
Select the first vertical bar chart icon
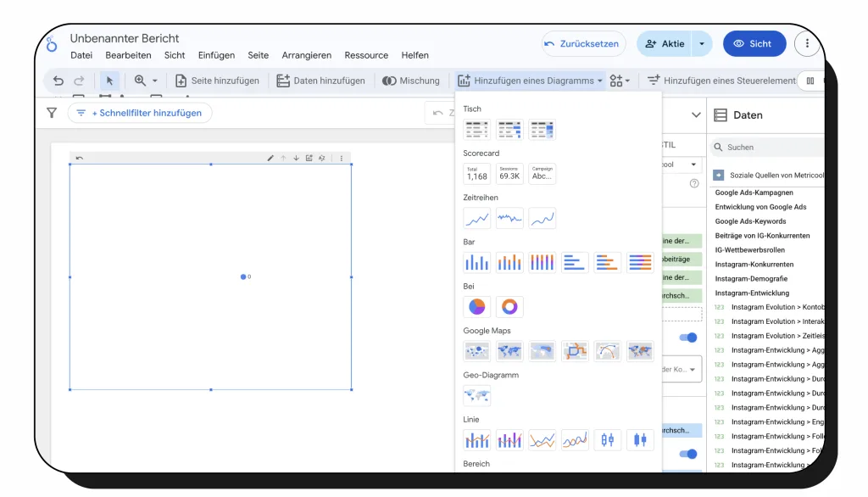coord(477,262)
